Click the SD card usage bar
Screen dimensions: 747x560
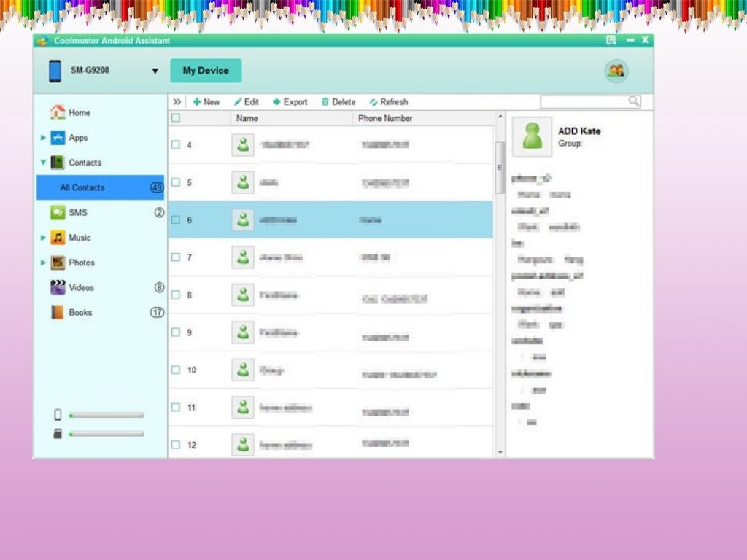pyautogui.click(x=107, y=434)
